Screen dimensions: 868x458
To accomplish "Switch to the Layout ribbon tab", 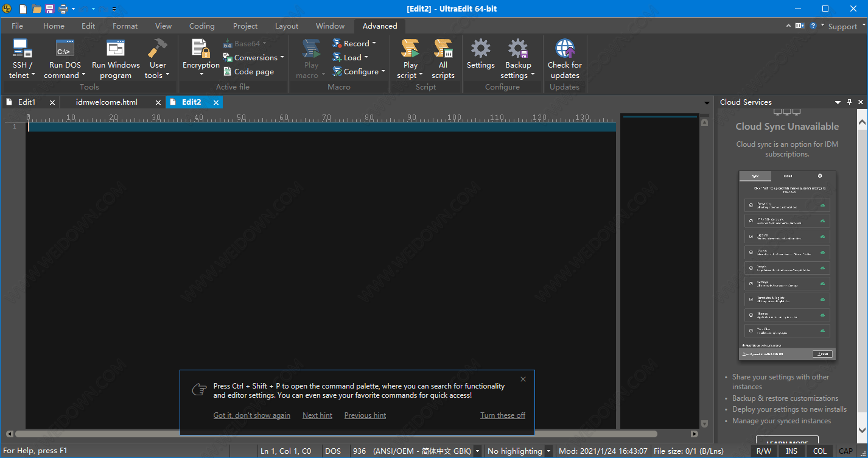I will 286,26.
